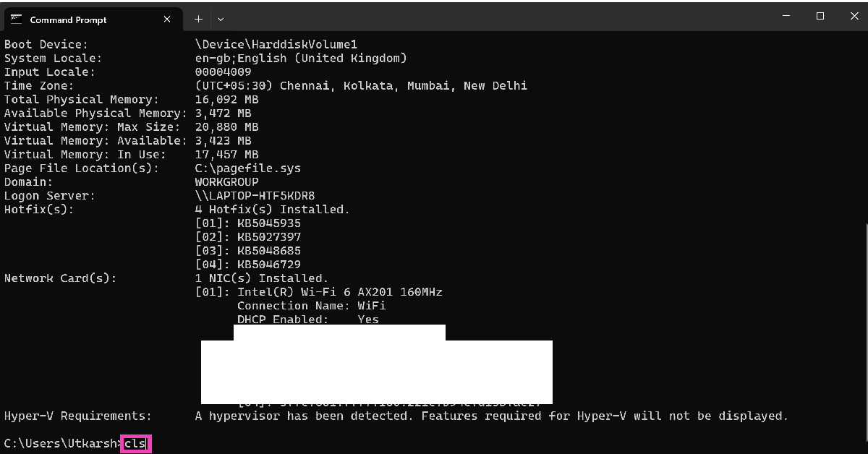Maximize the terminal window

pos(820,16)
